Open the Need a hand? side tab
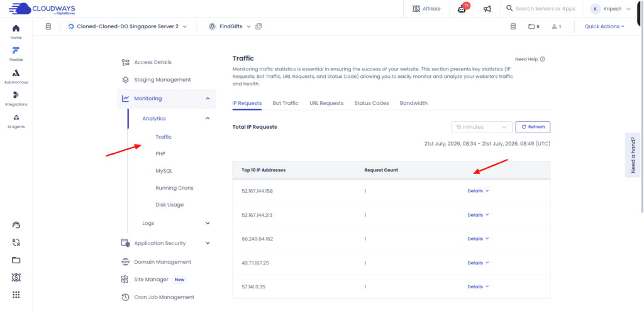This screenshot has width=644, height=311. coord(633,155)
